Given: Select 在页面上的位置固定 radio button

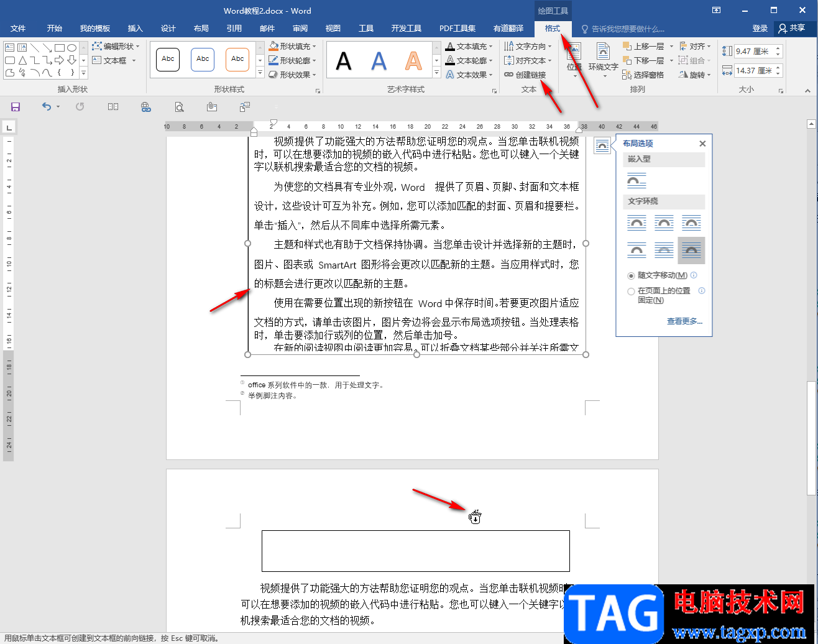Looking at the screenshot, I should click(x=631, y=291).
